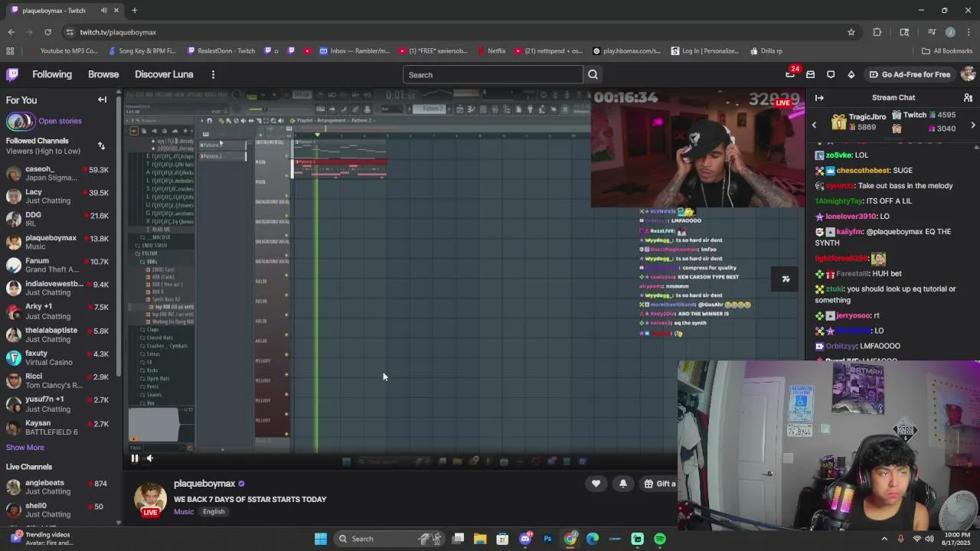Open the inbox icon with 24 badge

(790, 74)
